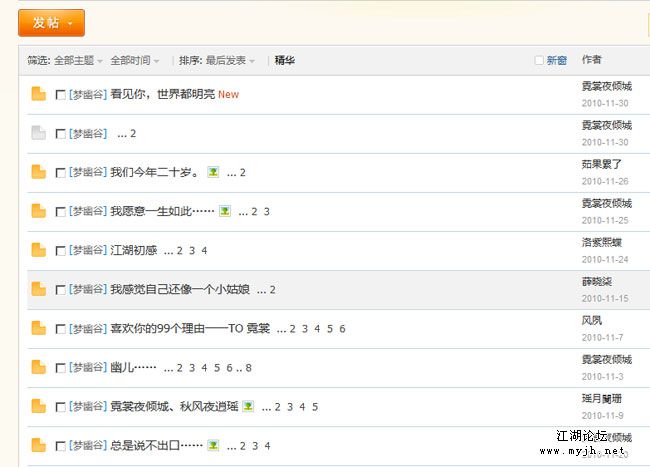Open thread 我愿意一生如此……

[x=162, y=211]
